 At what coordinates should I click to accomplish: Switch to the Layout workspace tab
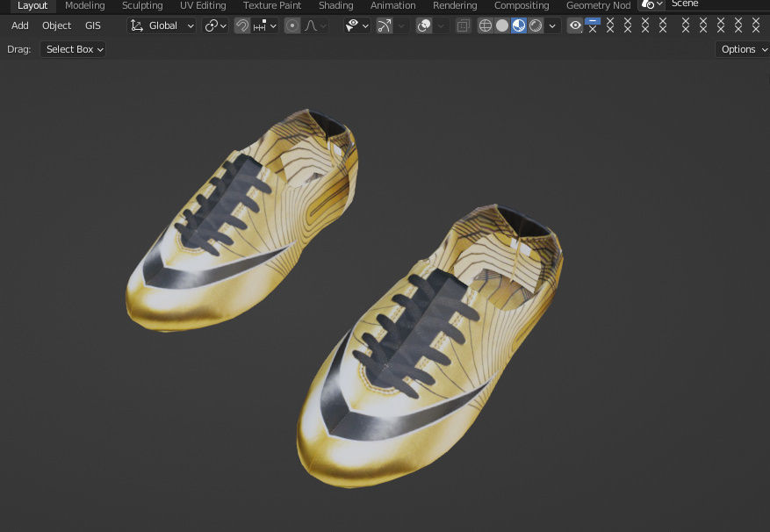(32, 6)
